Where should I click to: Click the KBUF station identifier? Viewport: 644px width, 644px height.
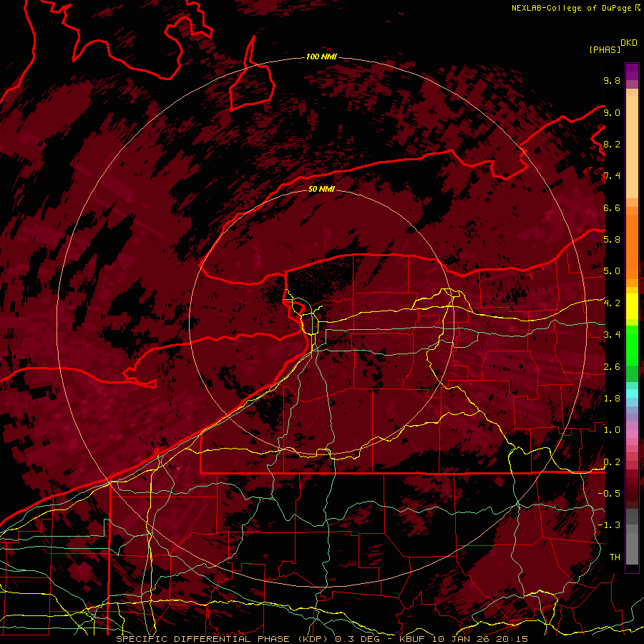click(413, 639)
